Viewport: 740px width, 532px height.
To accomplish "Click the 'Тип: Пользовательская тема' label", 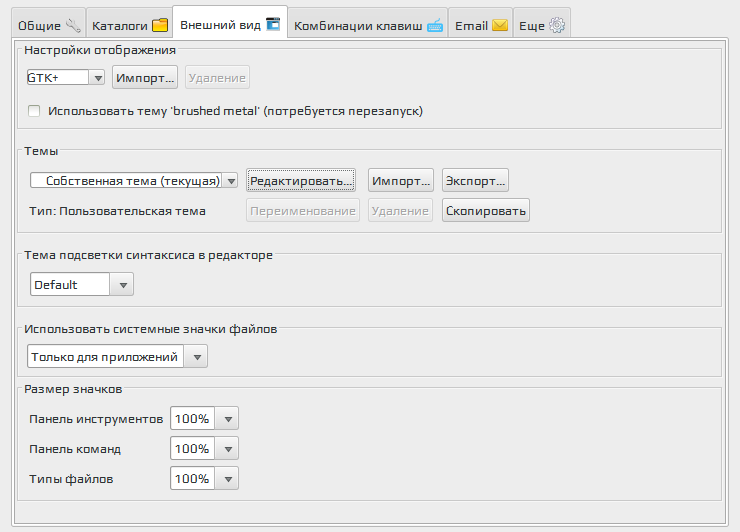I will (x=118, y=211).
